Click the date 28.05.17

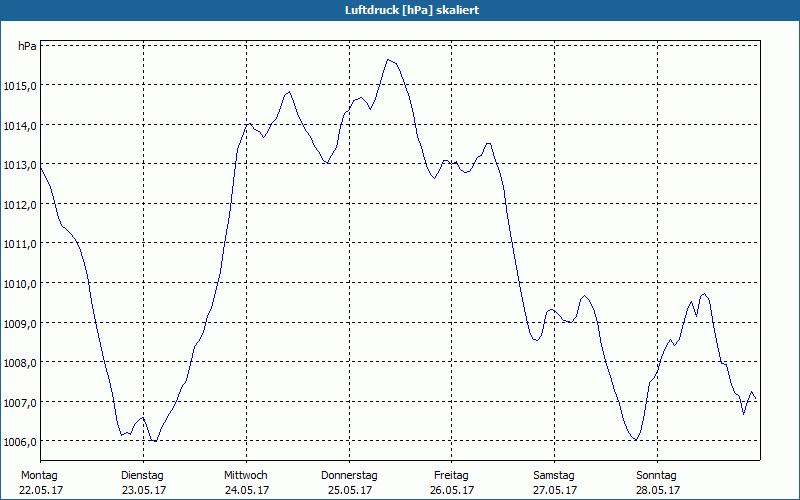(658, 490)
